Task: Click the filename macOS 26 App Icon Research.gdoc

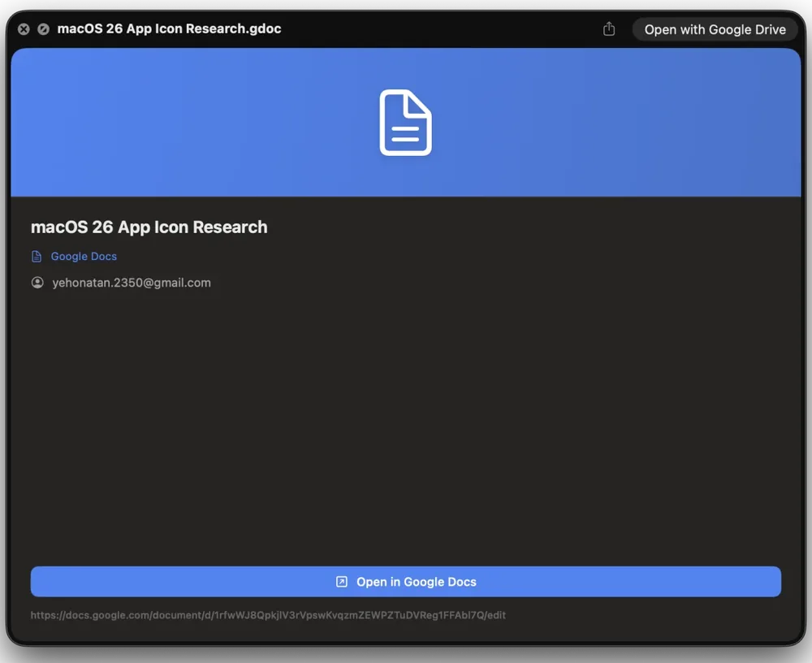Action: click(170, 28)
